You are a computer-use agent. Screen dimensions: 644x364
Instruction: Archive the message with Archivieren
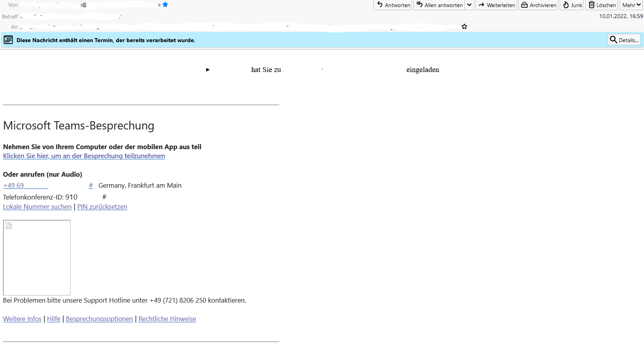tap(538, 5)
